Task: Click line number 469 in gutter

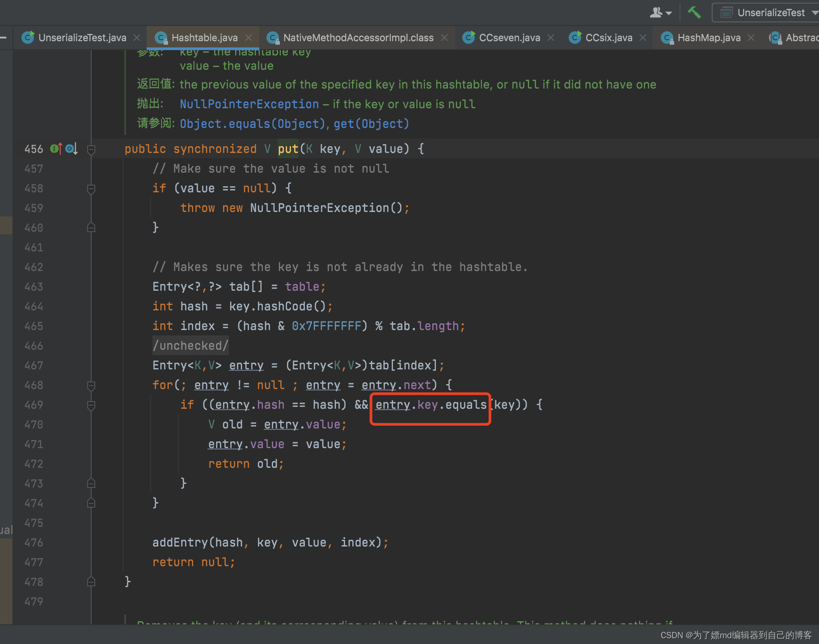Action: point(34,405)
